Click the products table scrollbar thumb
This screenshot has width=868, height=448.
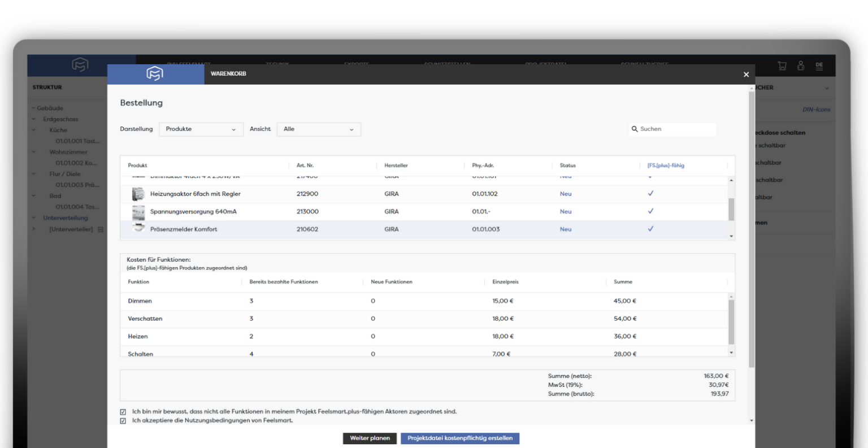[x=731, y=209]
